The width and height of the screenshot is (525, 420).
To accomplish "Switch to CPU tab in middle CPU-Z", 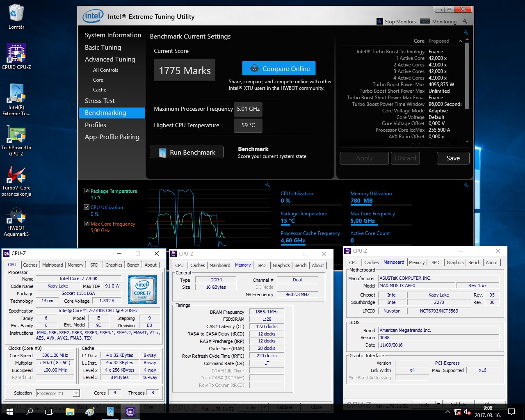I will click(x=179, y=265).
